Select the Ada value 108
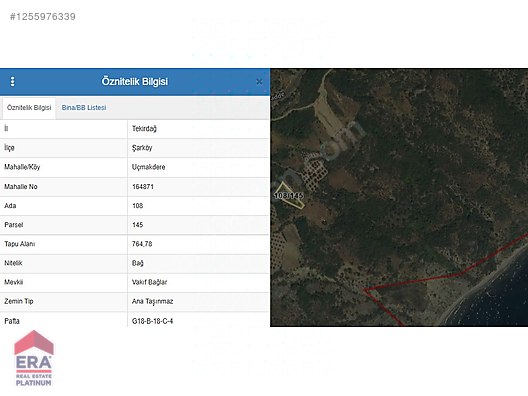 point(137,206)
